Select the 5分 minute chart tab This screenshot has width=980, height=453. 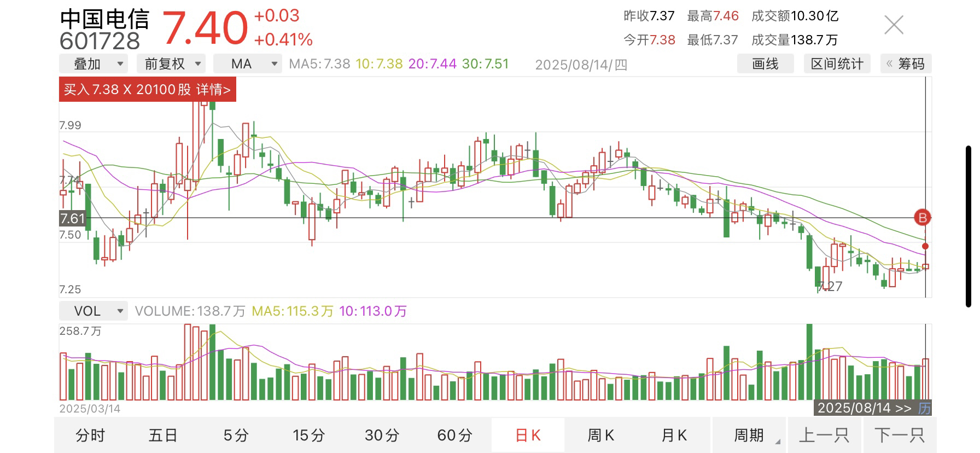click(x=236, y=435)
